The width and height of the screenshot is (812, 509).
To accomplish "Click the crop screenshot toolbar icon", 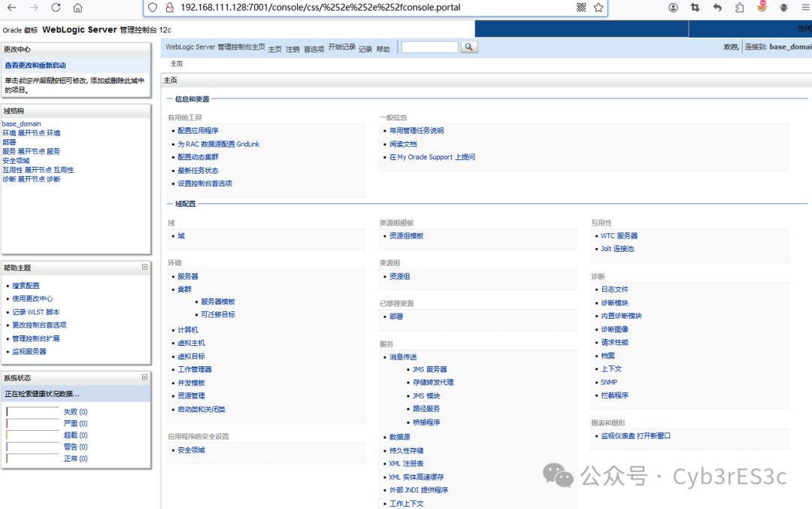I will click(x=695, y=8).
